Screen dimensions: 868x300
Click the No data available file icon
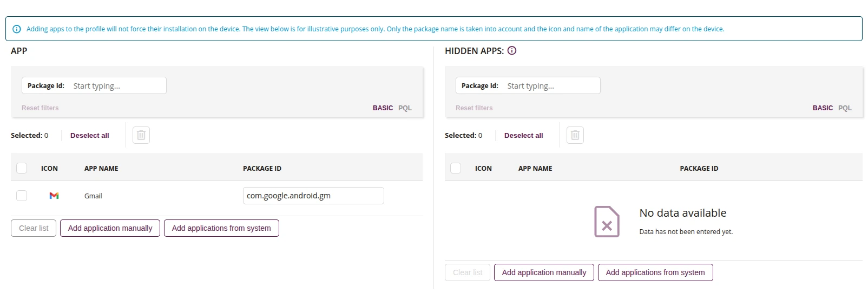tap(607, 222)
